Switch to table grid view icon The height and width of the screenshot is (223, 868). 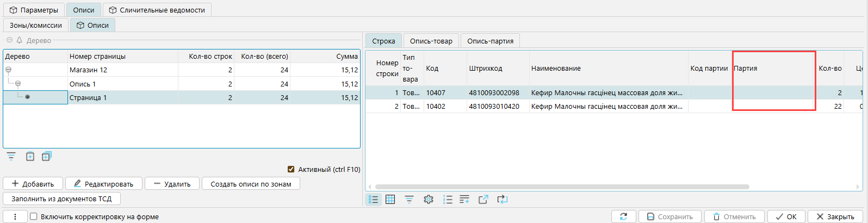click(390, 200)
